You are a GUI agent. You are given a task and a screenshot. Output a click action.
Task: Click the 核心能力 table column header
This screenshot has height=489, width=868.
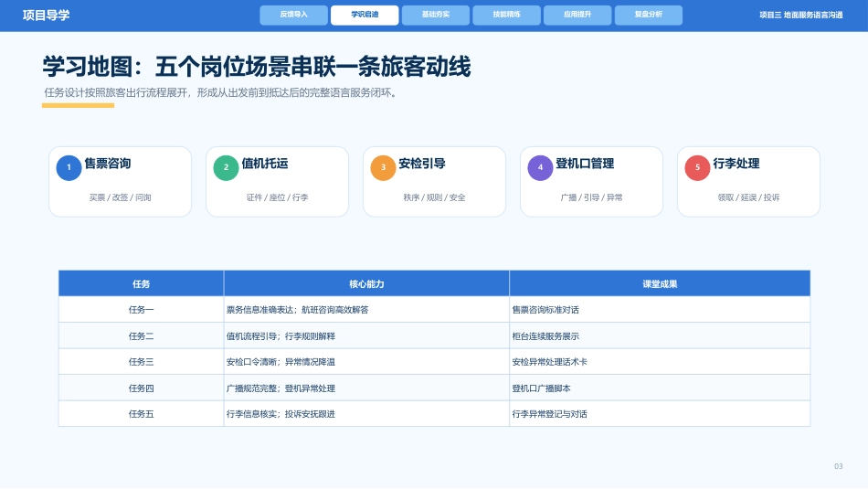366,283
